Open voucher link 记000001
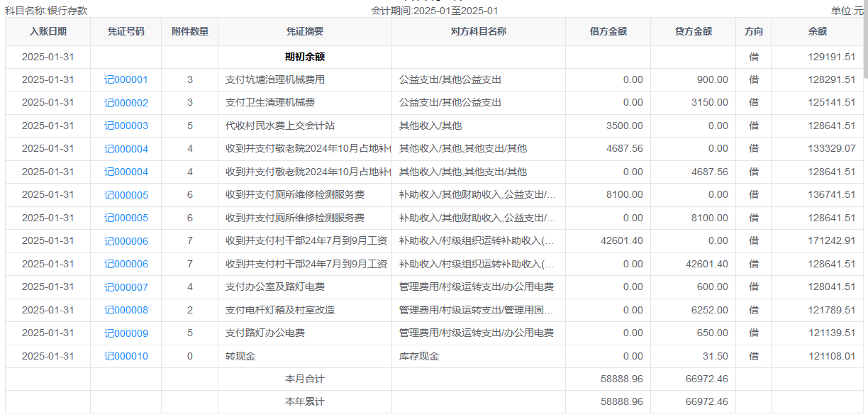 [126, 80]
